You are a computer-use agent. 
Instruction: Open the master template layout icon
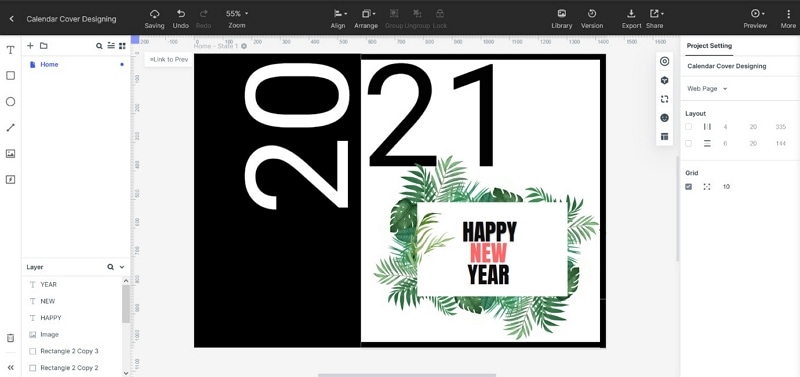click(664, 136)
